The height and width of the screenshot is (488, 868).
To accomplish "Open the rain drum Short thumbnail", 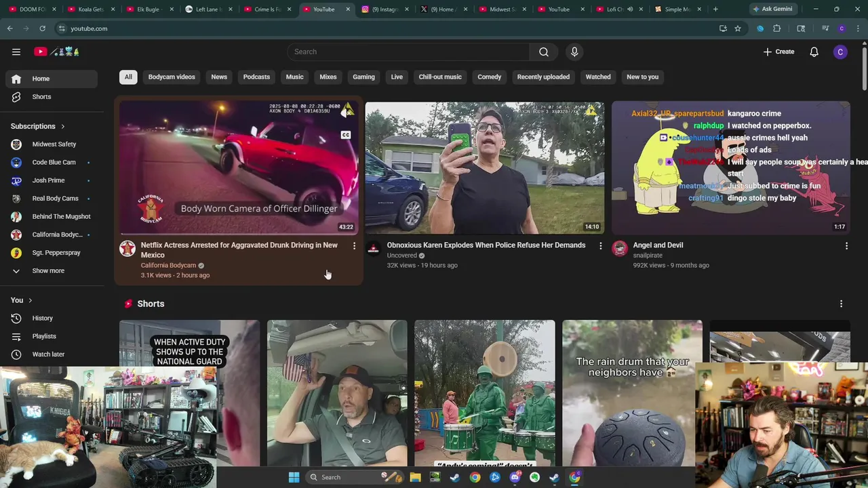I will pyautogui.click(x=632, y=393).
